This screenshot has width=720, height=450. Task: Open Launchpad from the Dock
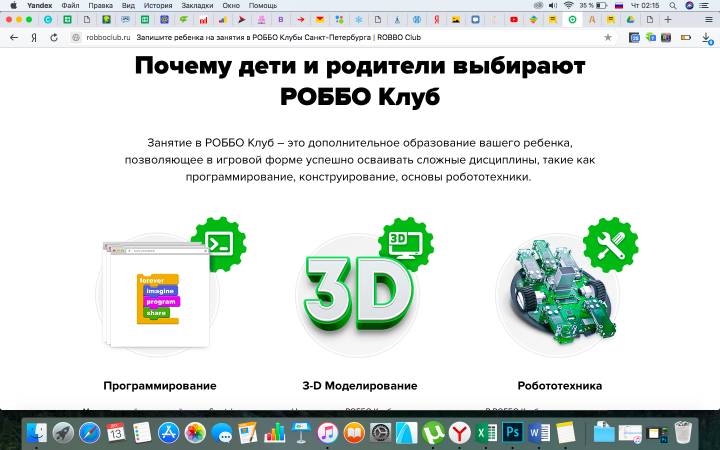(x=63, y=433)
